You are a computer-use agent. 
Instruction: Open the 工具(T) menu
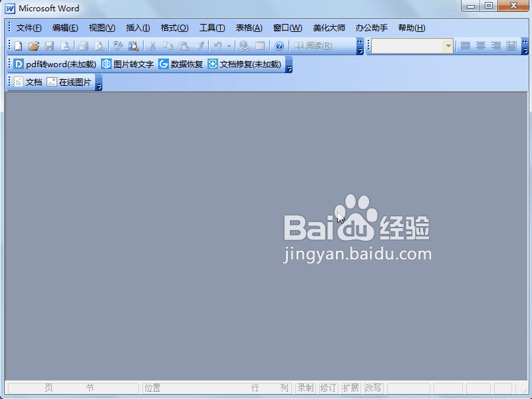pyautogui.click(x=212, y=28)
